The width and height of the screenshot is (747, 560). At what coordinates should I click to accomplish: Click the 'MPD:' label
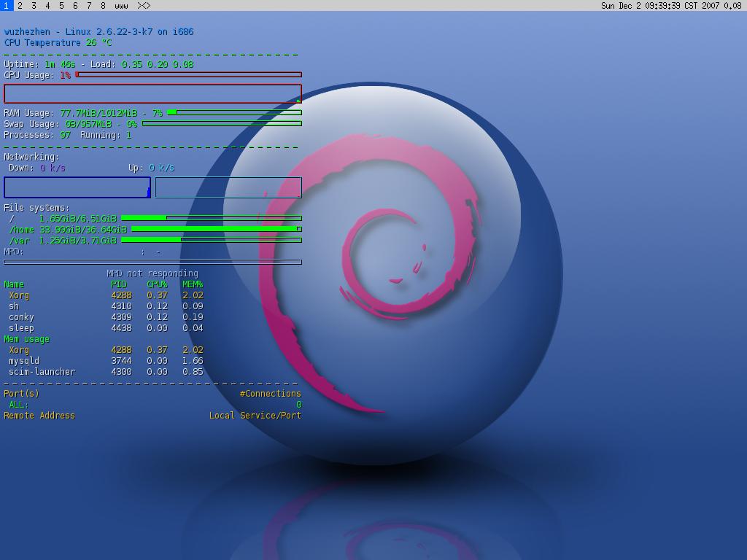13,252
